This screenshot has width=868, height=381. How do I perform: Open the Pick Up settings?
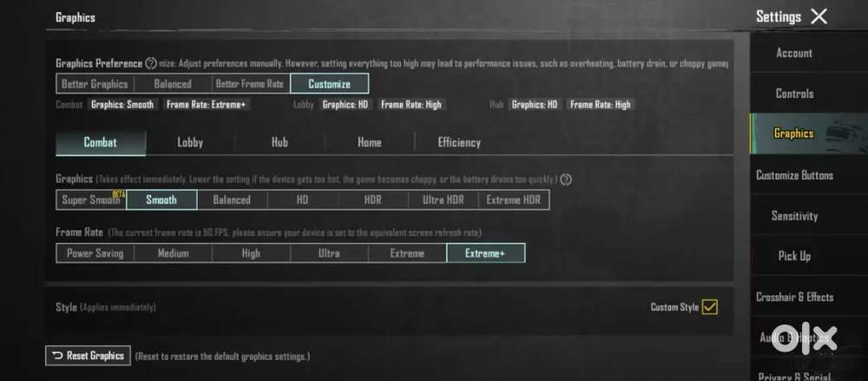tap(793, 256)
